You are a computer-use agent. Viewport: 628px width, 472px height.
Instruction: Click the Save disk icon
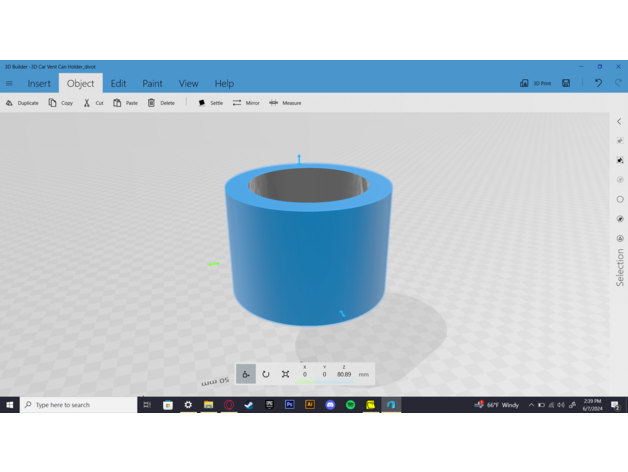tap(567, 83)
